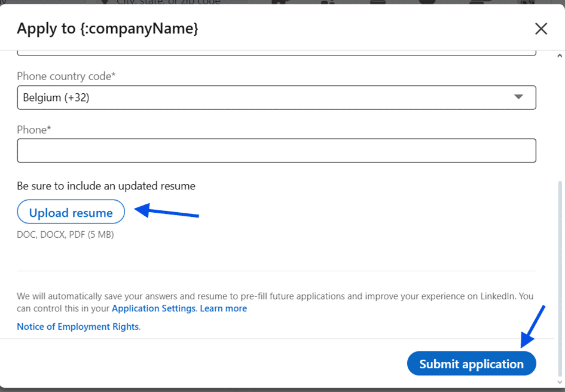
Task: Click the scrollbar up arrow
Action: tap(560, 56)
